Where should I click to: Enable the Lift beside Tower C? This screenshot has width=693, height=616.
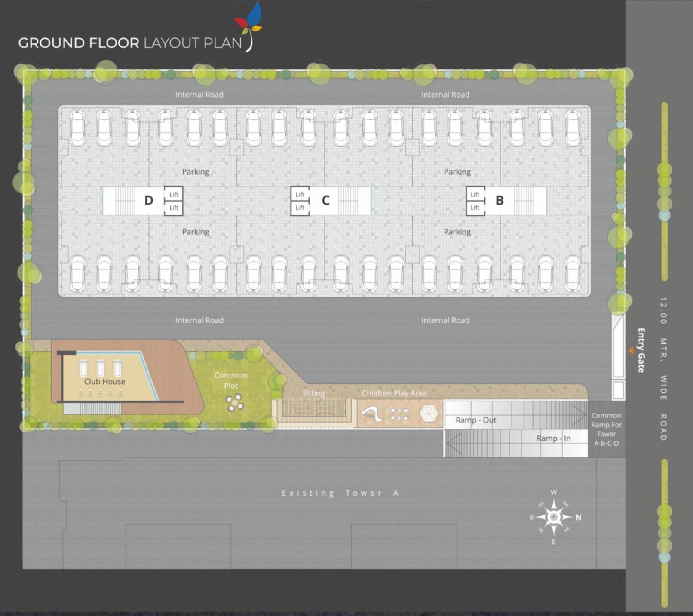coord(301,194)
